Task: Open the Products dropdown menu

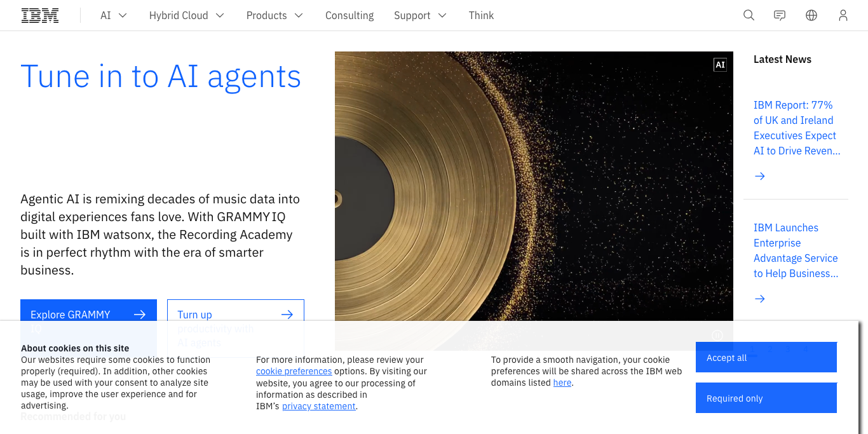Action: [x=275, y=15]
